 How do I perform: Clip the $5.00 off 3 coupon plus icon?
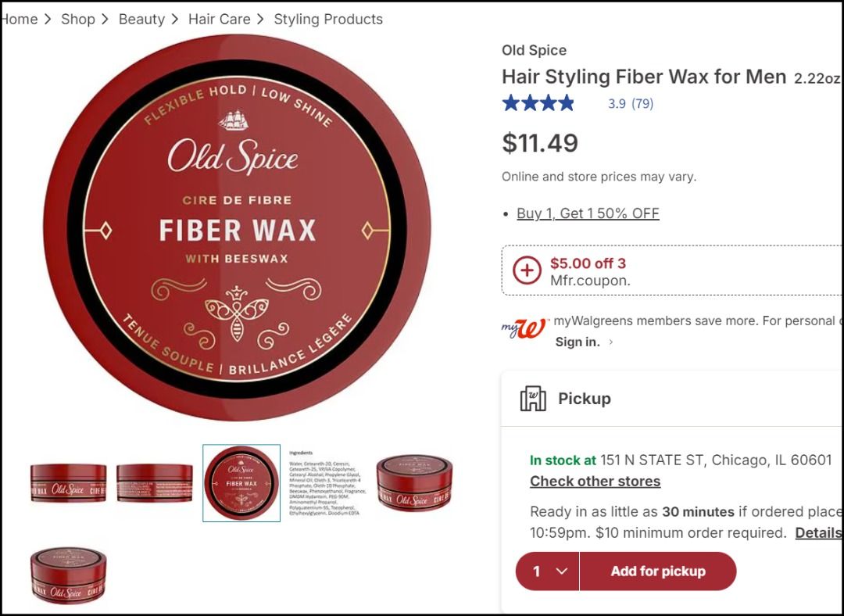[527, 270]
